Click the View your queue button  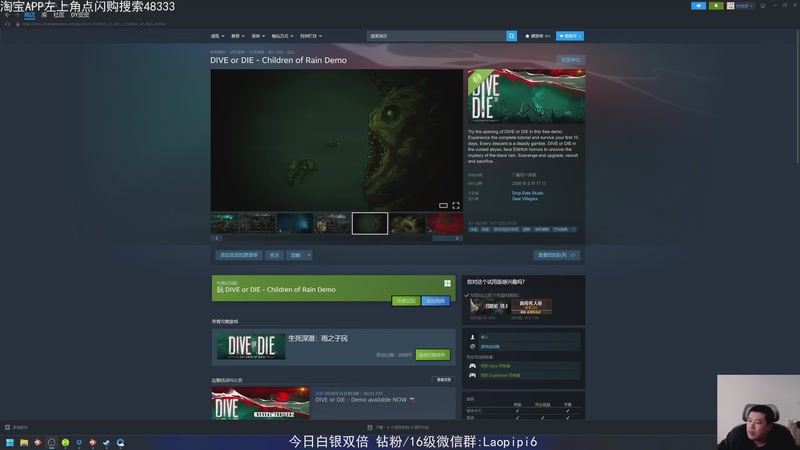point(557,255)
